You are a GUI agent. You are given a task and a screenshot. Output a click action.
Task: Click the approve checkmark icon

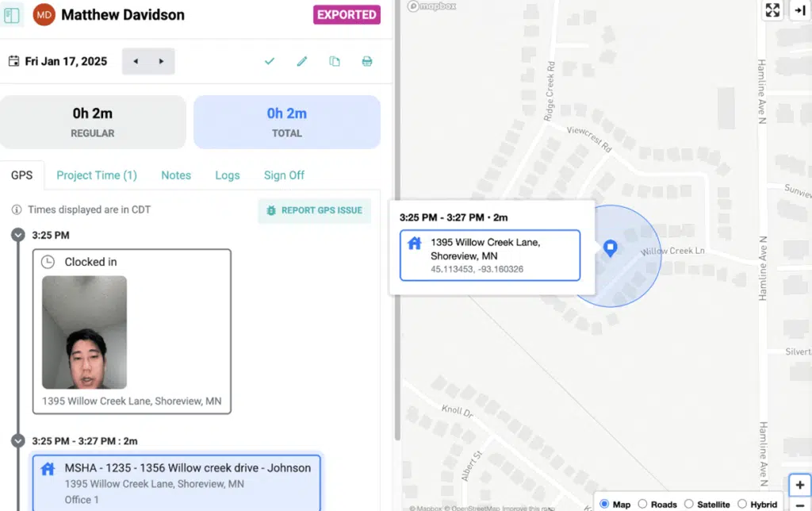pyautogui.click(x=270, y=61)
